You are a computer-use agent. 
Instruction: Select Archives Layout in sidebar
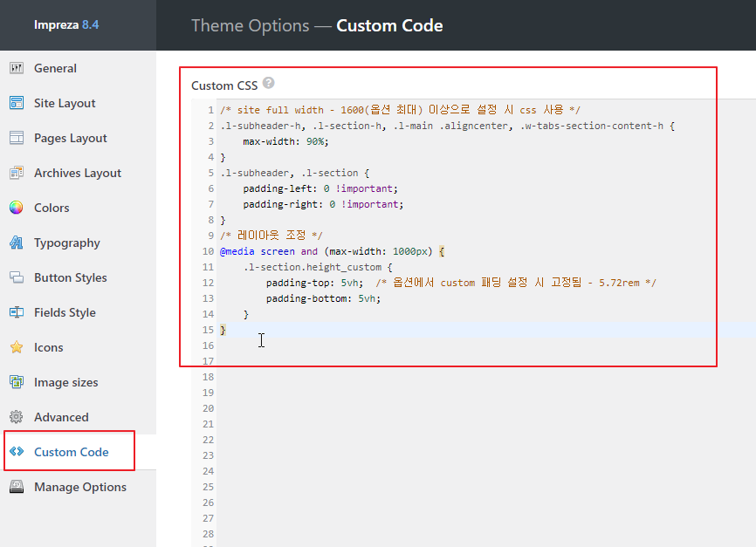click(x=78, y=173)
